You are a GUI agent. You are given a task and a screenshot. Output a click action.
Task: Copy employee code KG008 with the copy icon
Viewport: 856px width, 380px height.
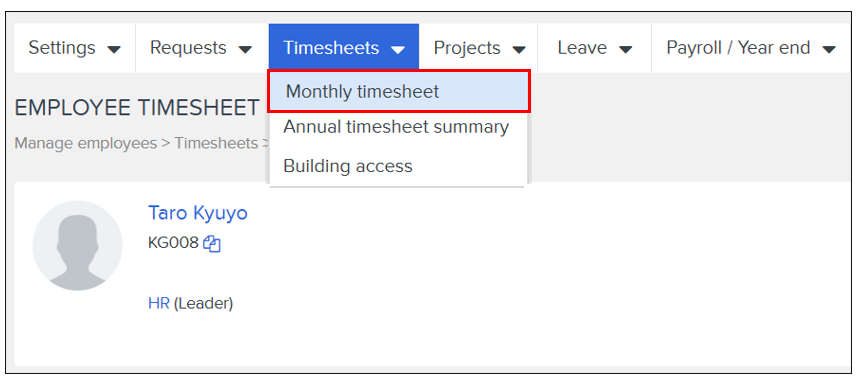[212, 244]
